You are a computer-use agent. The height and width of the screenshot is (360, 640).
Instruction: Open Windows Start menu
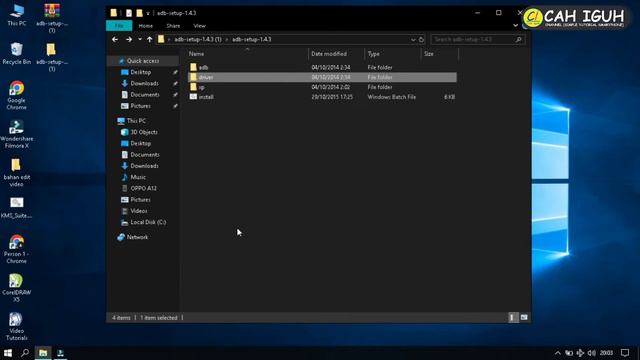coord(8,353)
